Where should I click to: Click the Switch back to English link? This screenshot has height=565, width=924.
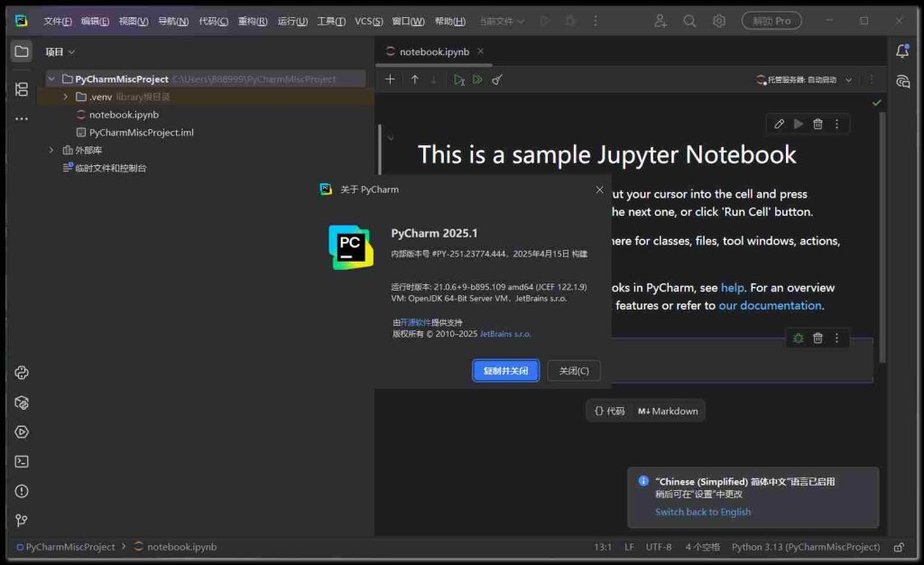[x=703, y=512]
